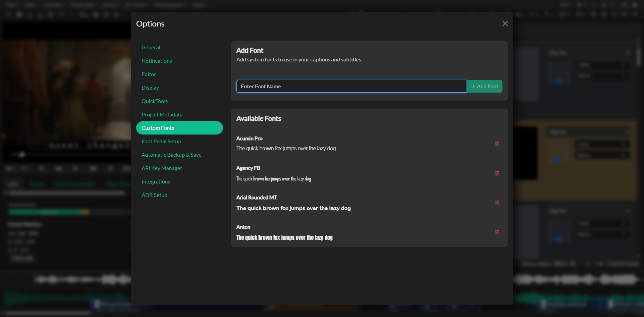Remove the Anton font

[x=497, y=232]
